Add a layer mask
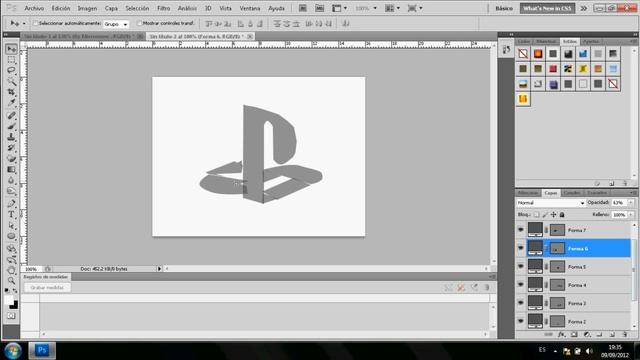640x360 pixels. click(574, 334)
